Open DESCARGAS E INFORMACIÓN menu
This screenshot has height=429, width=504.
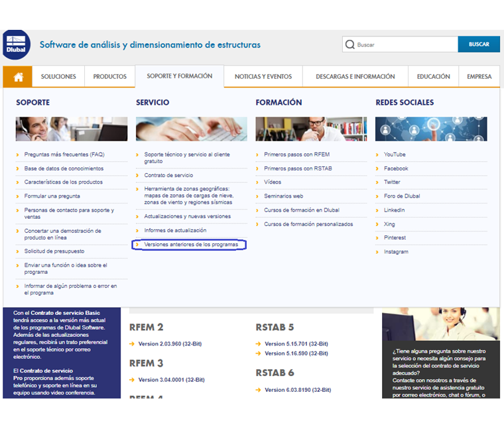point(355,76)
